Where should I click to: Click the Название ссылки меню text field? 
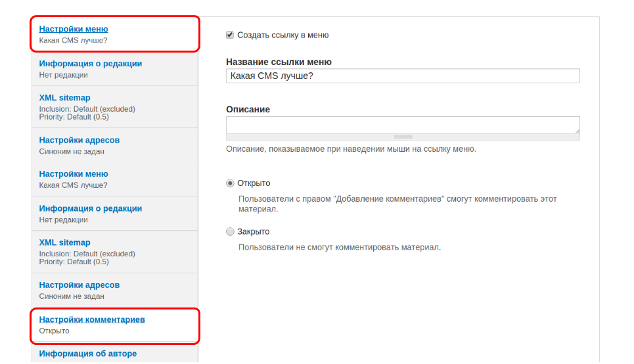coord(402,76)
